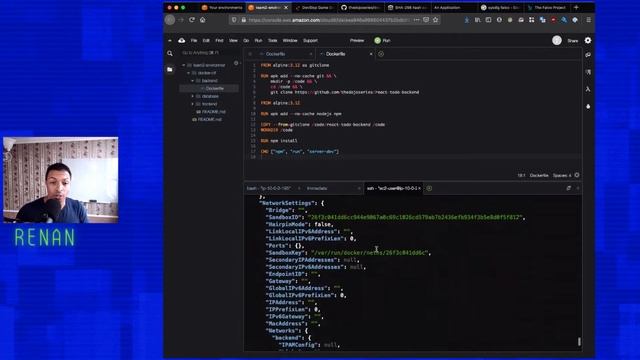The image size is (640, 360).
Task: Open search panel in Cloud9 sidebar
Action: pos(170,53)
